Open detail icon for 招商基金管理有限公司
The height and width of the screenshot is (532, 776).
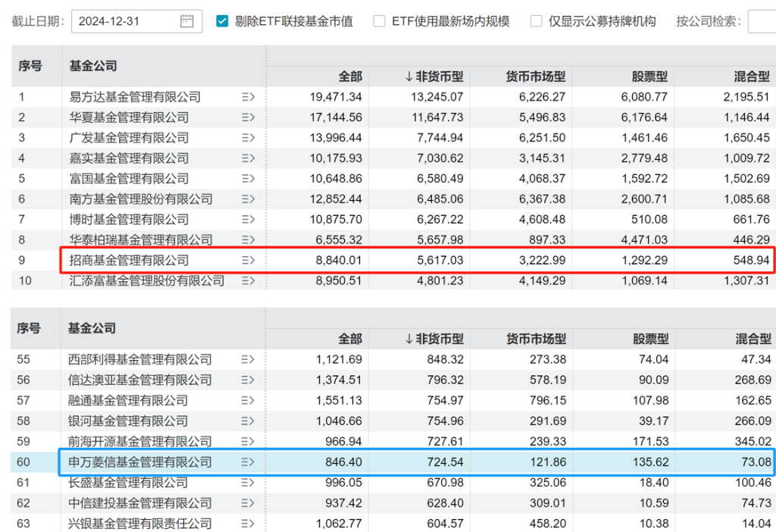pyautogui.click(x=249, y=260)
